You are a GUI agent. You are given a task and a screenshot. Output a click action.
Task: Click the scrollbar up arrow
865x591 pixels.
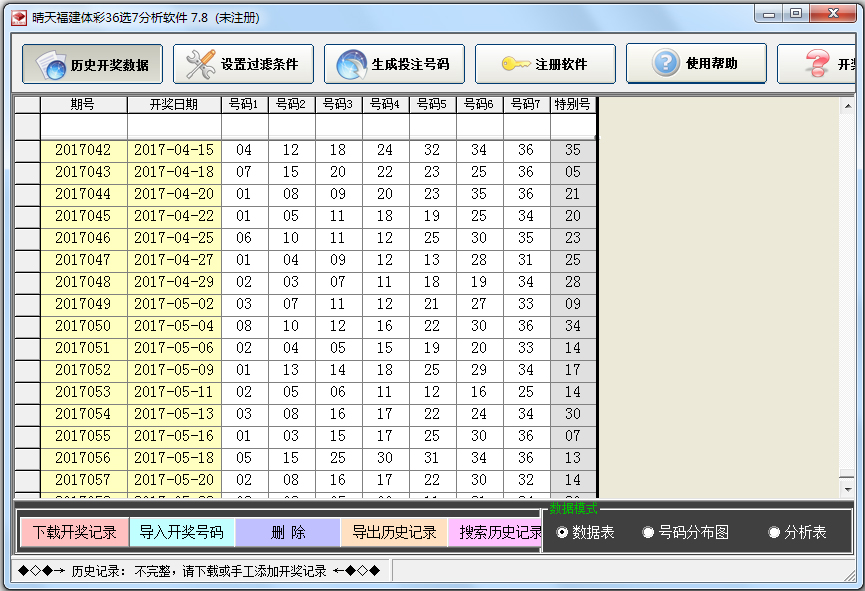[847, 105]
